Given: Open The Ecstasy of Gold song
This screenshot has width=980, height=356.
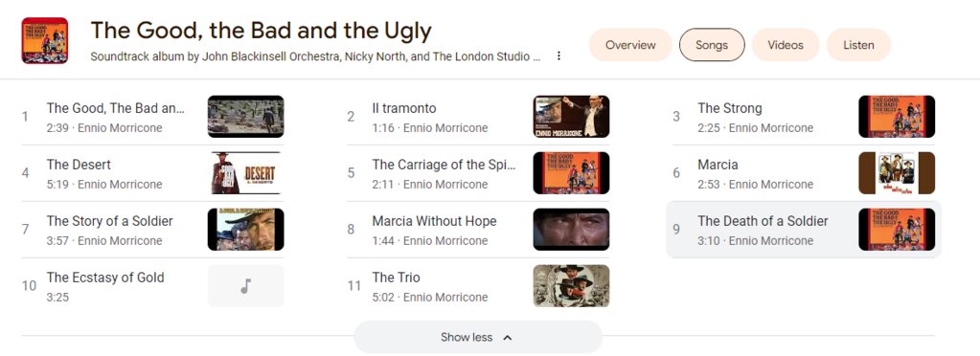Looking at the screenshot, I should click(x=152, y=286).
